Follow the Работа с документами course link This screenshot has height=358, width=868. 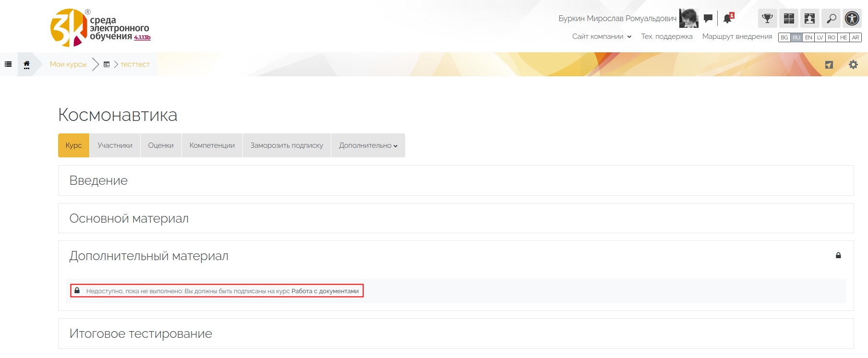pos(325,291)
